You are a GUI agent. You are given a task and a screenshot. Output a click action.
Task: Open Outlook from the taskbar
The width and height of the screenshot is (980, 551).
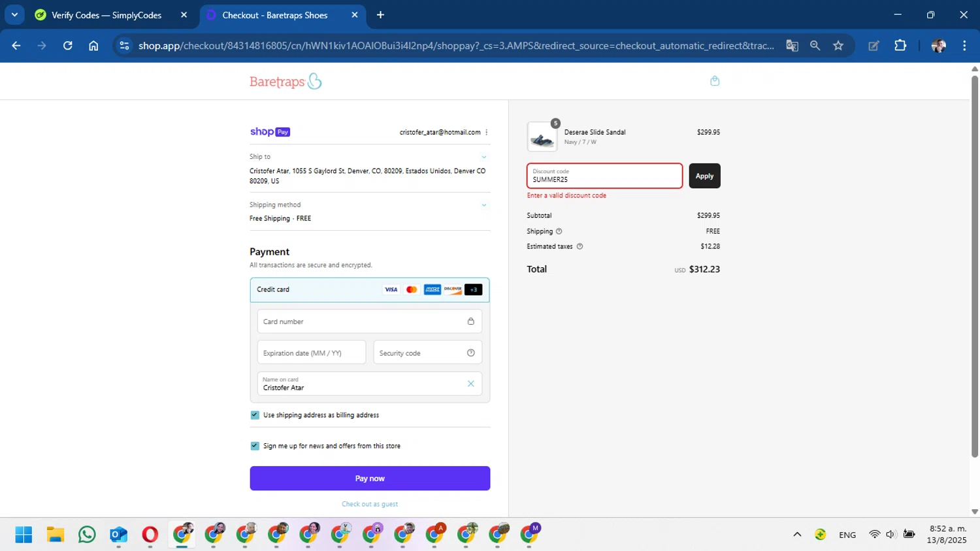(118, 535)
